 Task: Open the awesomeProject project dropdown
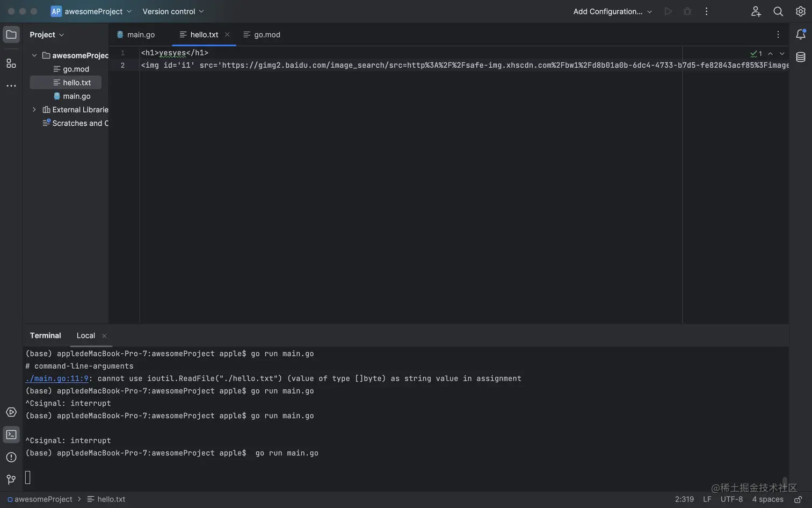[91, 11]
